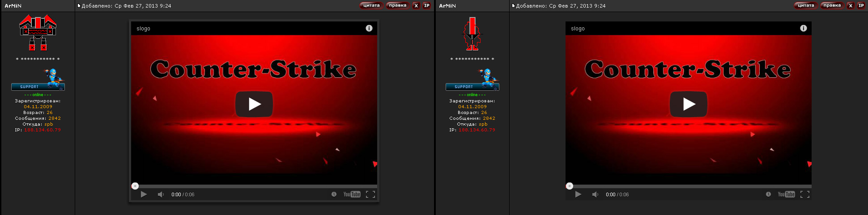The image size is (868, 215).
Task: Click the seek bar handle on the left video
Action: coord(135,186)
